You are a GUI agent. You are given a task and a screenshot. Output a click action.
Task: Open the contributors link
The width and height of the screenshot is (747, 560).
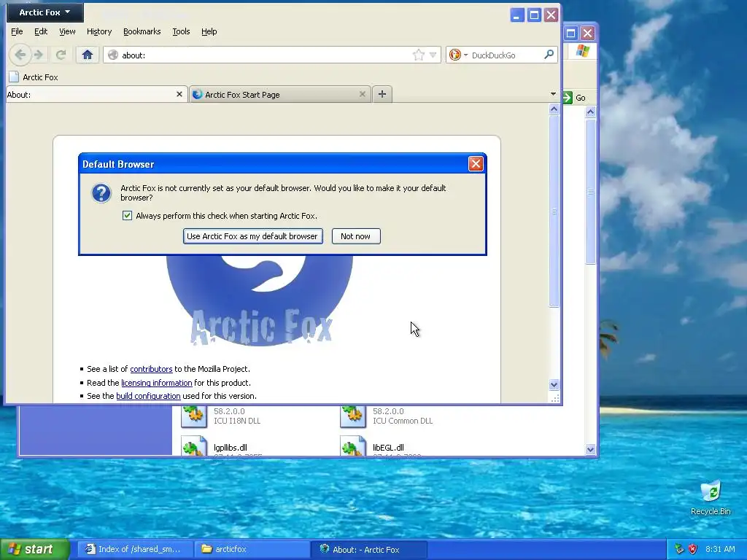point(151,369)
